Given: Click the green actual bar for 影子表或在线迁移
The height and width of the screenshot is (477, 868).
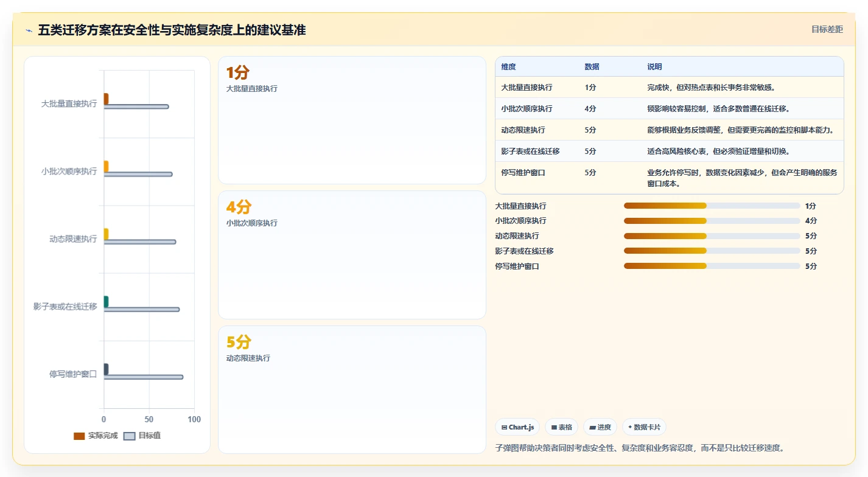Looking at the screenshot, I should [106, 301].
